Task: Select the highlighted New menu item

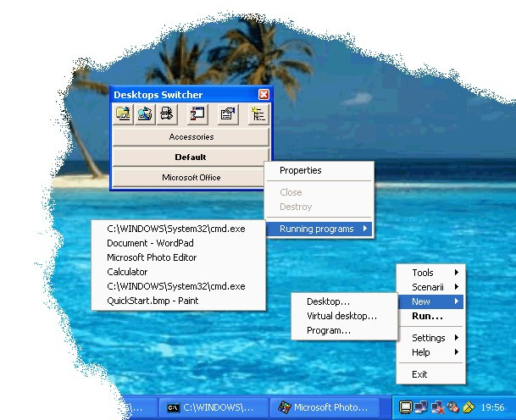Action: 430,301
